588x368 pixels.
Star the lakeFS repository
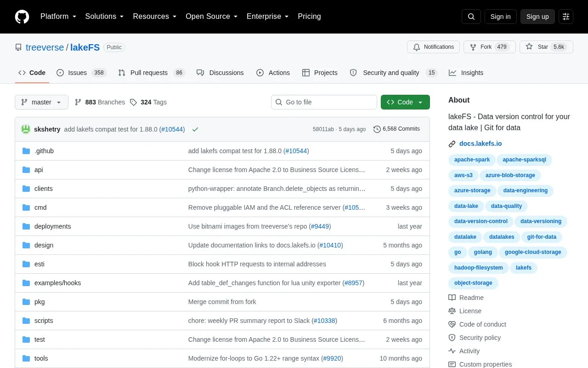(x=546, y=47)
